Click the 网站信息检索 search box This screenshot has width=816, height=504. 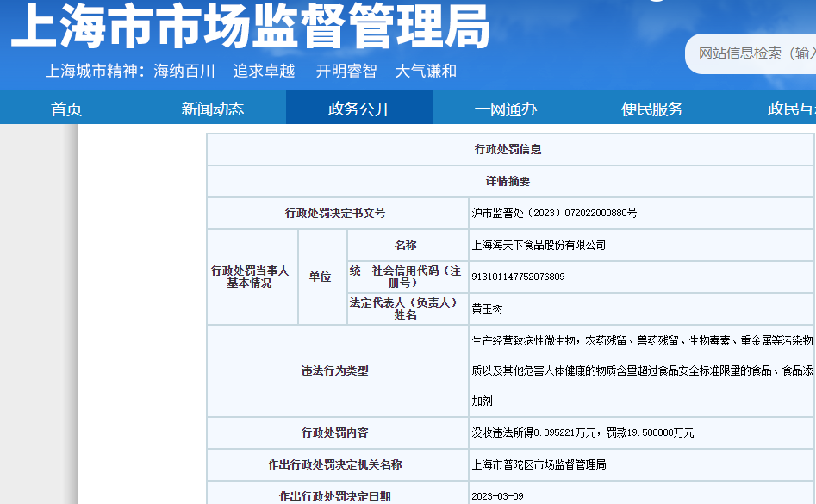(x=754, y=53)
